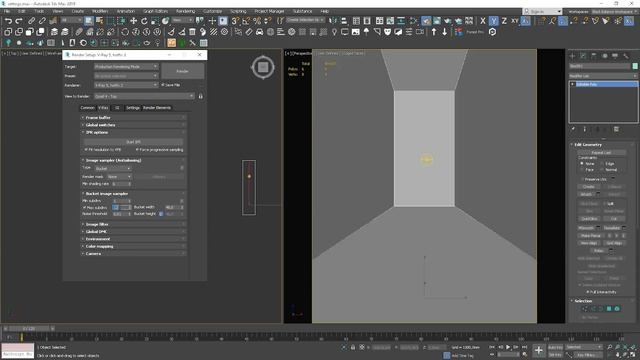This screenshot has height=360, width=640.
Task: Open the Rendering menu
Action: (x=185, y=11)
